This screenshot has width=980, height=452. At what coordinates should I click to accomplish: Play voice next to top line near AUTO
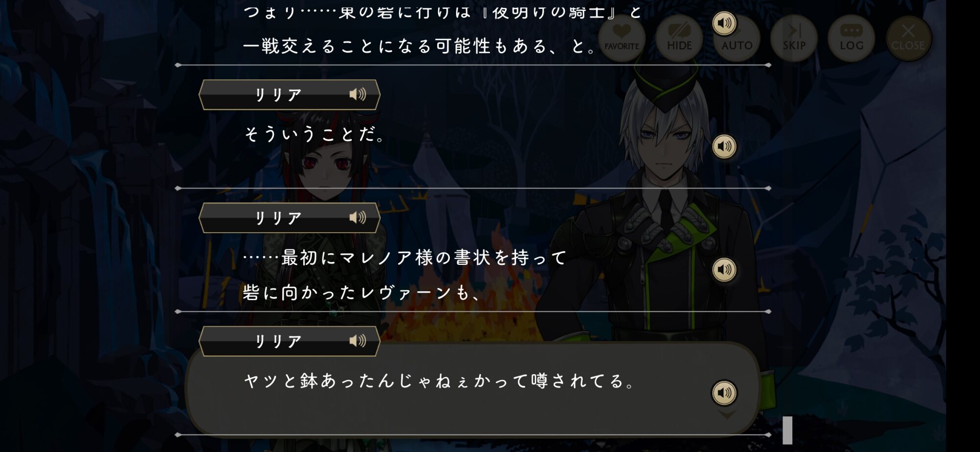coord(724,23)
